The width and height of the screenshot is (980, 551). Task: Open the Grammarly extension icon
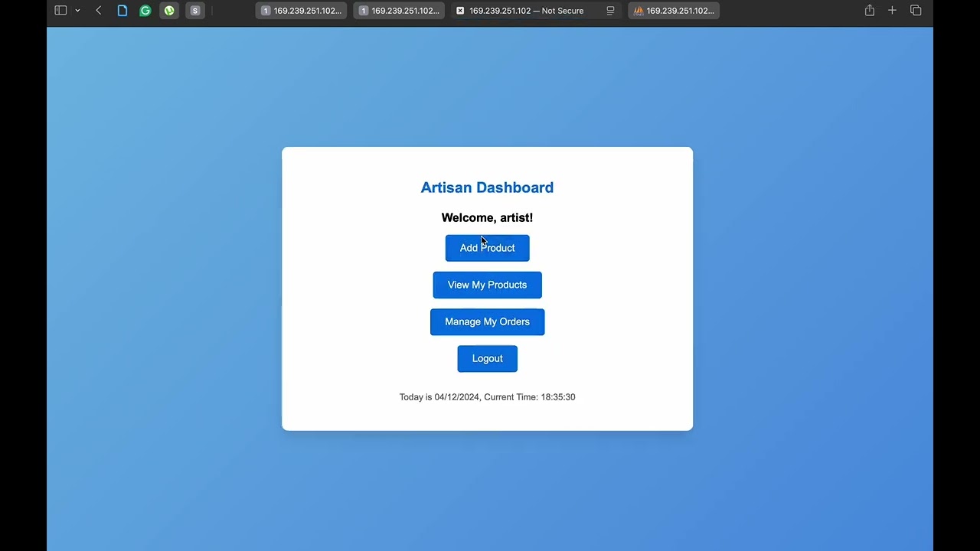pyautogui.click(x=145, y=11)
